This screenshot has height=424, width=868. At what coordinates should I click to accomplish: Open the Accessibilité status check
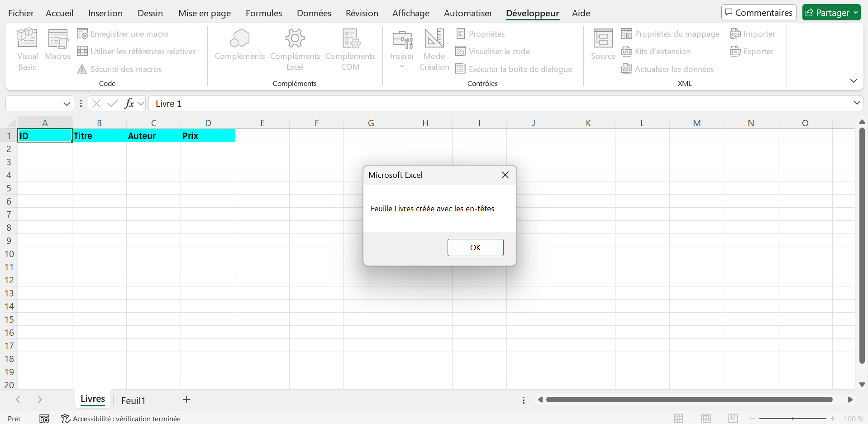click(x=121, y=419)
